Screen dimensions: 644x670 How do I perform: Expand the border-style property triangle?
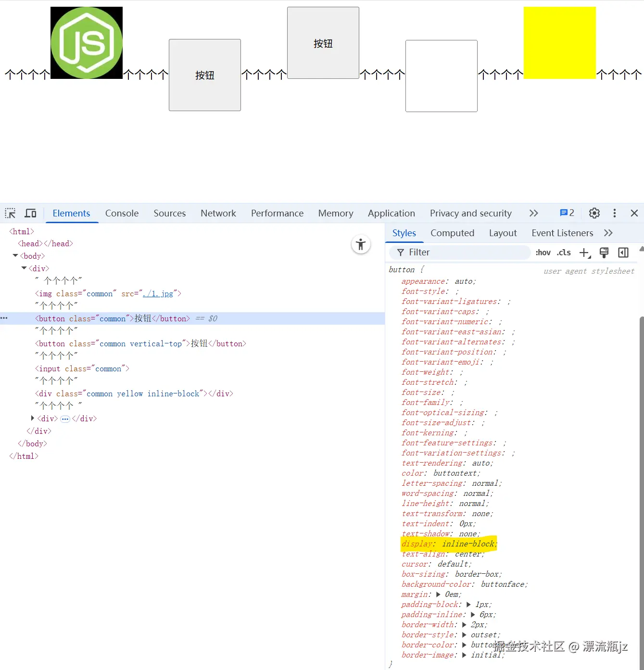coord(464,635)
